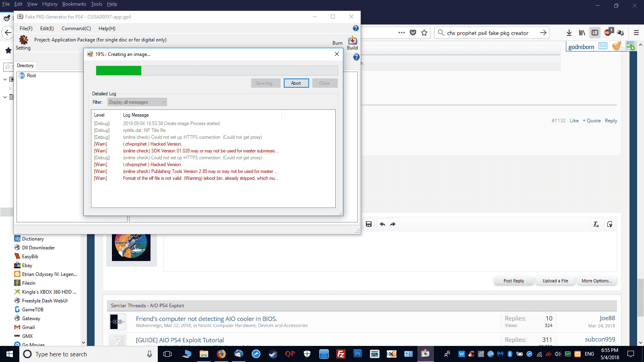The height and width of the screenshot is (362, 644).
Task: Abort the image creation process
Action: pos(296,83)
